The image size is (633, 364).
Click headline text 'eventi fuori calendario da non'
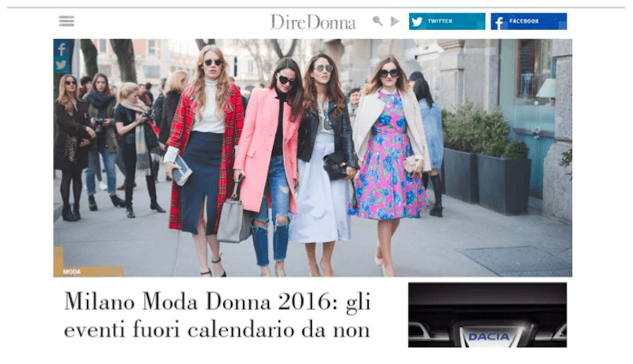tap(217, 329)
